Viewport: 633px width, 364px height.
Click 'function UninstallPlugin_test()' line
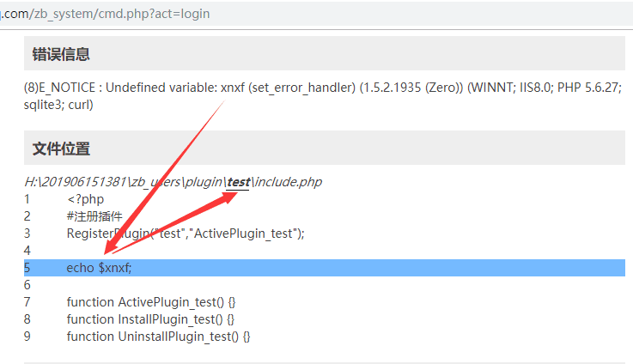158,337
